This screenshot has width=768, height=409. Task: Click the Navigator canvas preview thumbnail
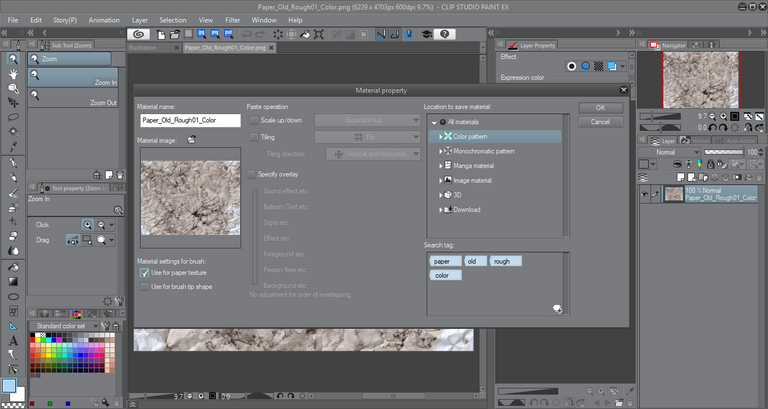tap(700, 80)
